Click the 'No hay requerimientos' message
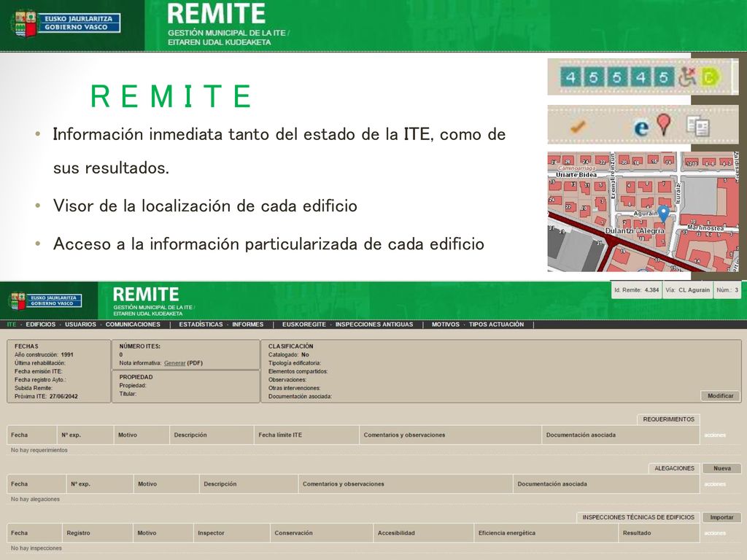The image size is (747, 560). [39, 450]
